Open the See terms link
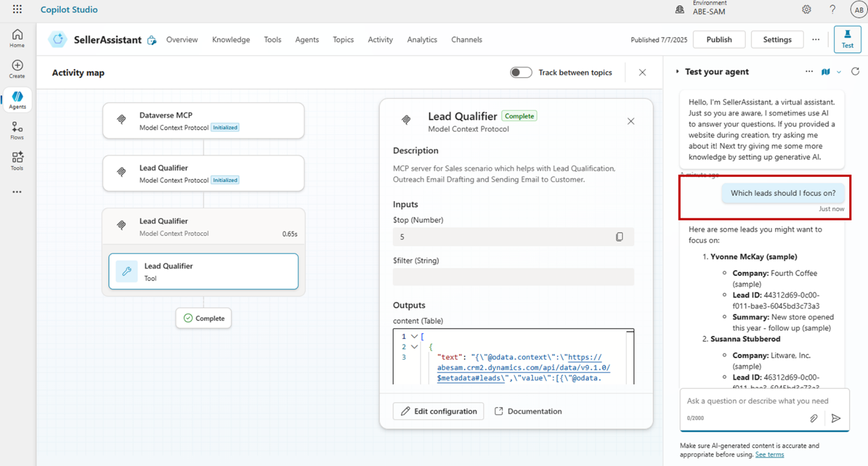Screen dimensions: 868x466 769,455
